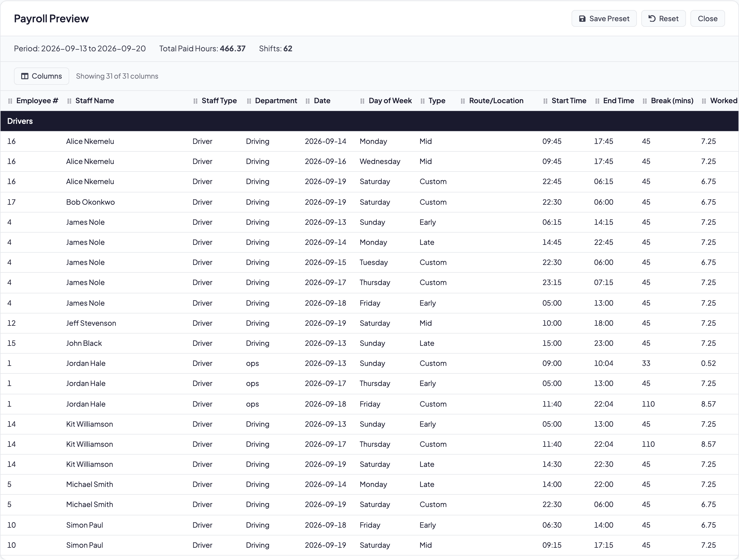Click Simon Paul's 06:30 start time
This screenshot has width=739, height=560.
552,525
